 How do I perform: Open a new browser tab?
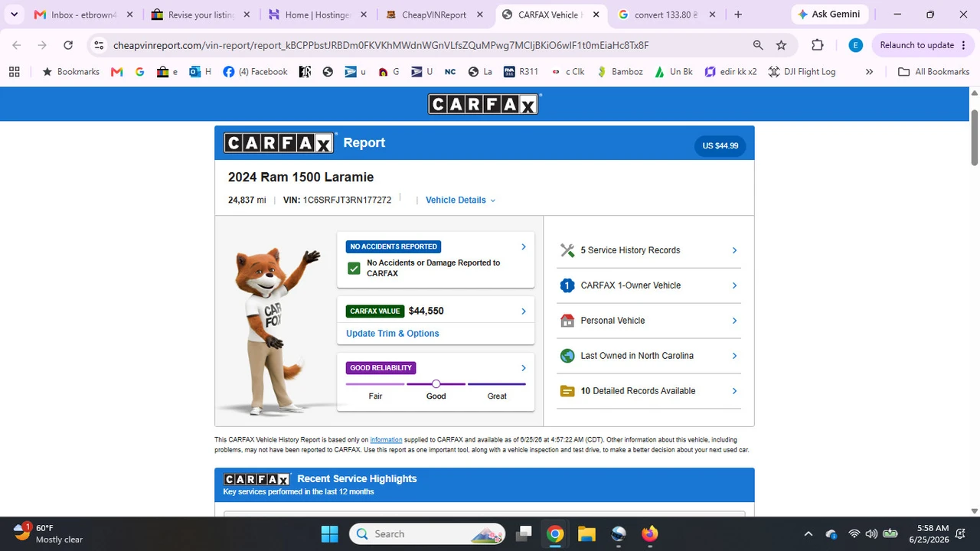point(738,15)
